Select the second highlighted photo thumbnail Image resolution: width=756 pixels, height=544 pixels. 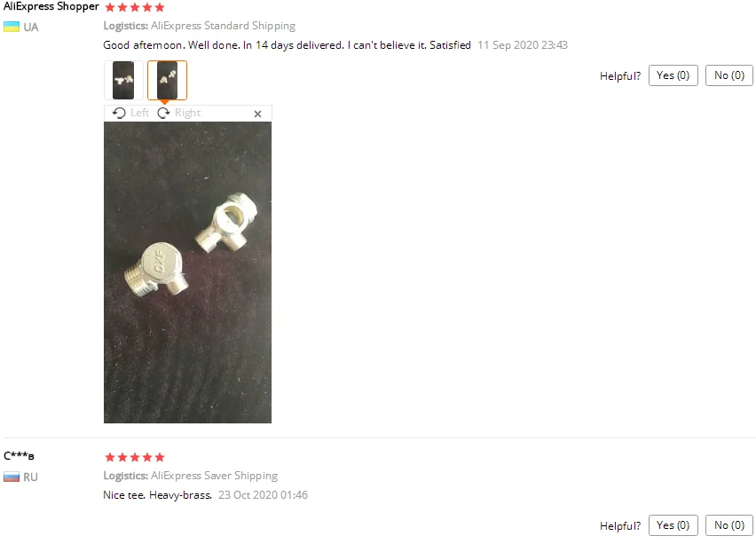pyautogui.click(x=167, y=80)
